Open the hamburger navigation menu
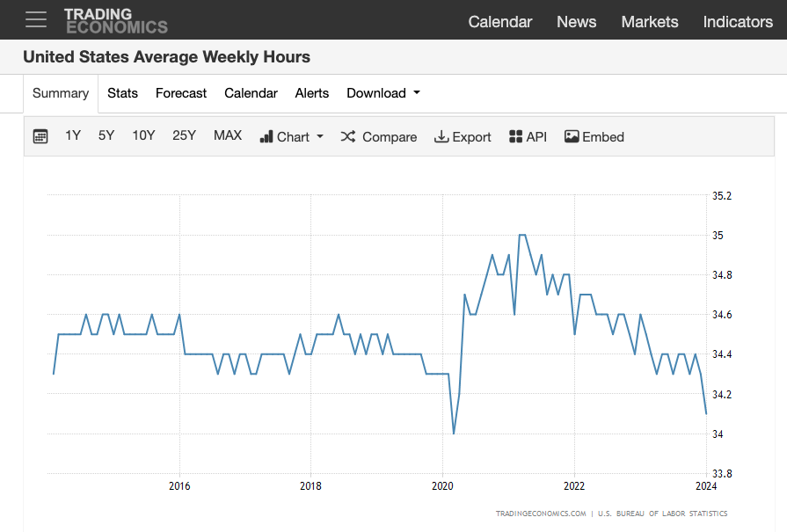The height and width of the screenshot is (532, 787). 36,19
